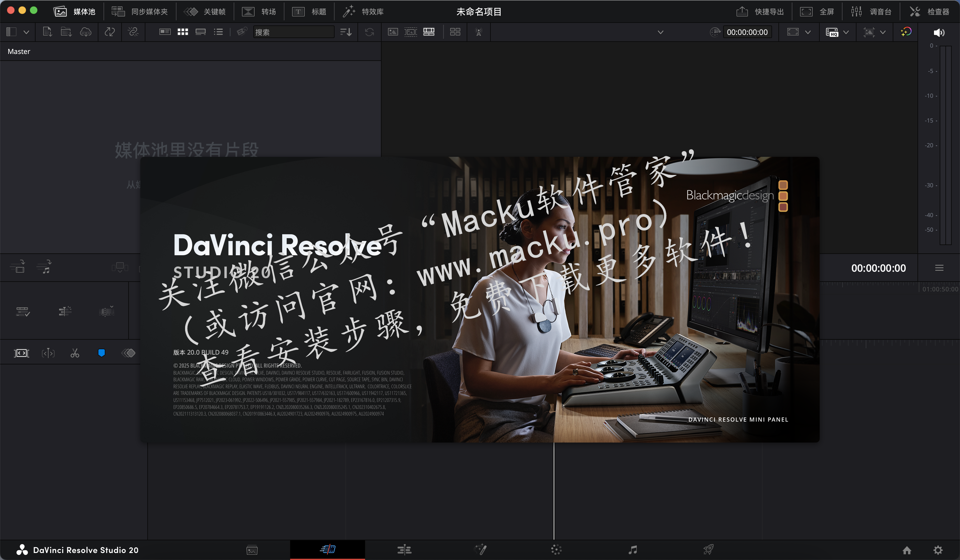Switch to the Color page
Screen dimensions: 960x560
[x=556, y=550]
